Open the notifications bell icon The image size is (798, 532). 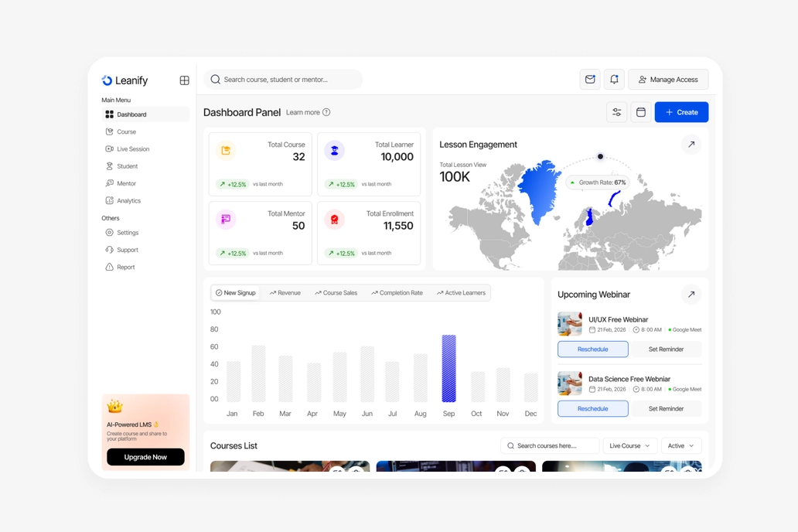(x=614, y=80)
